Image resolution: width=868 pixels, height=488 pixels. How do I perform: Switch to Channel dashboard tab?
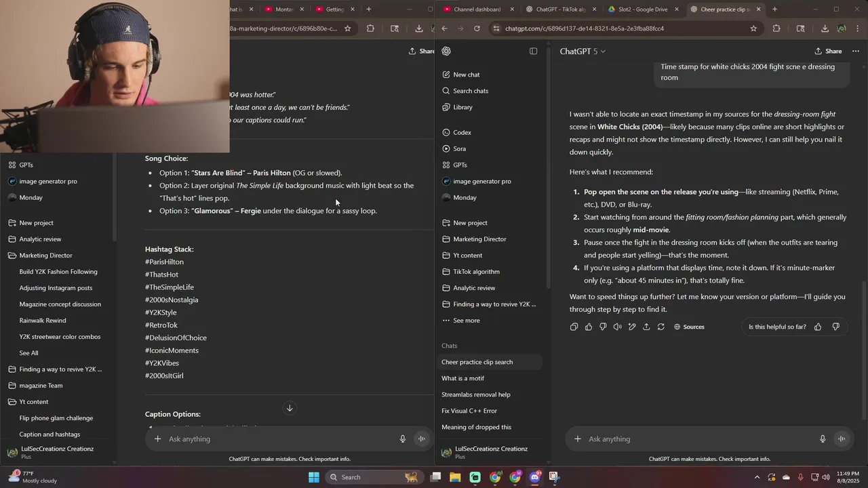478,9
